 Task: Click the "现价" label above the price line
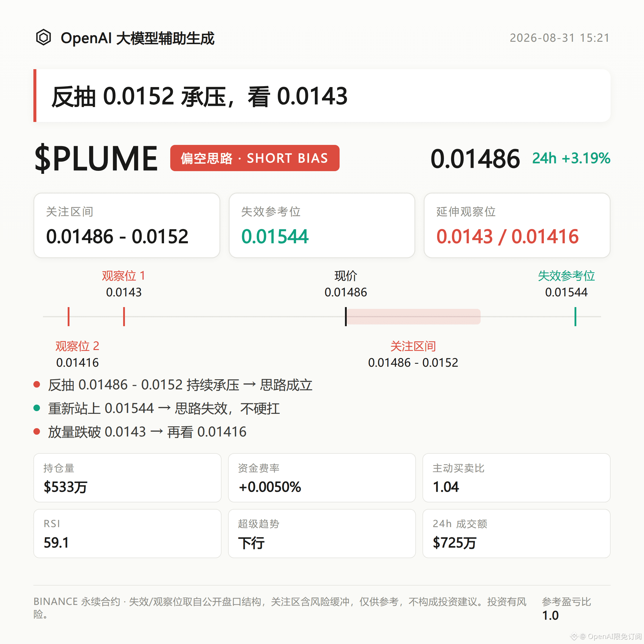pos(346,276)
